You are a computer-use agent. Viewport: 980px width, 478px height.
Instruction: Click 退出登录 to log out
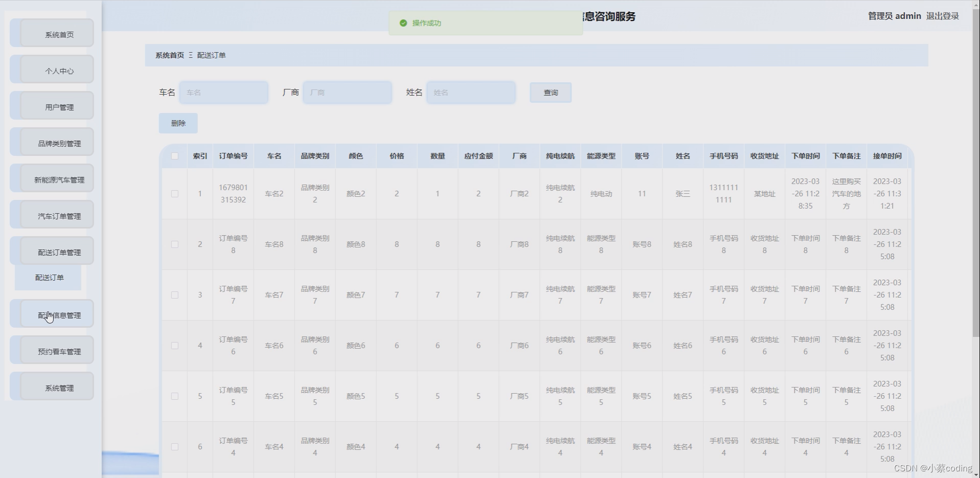pyautogui.click(x=942, y=16)
